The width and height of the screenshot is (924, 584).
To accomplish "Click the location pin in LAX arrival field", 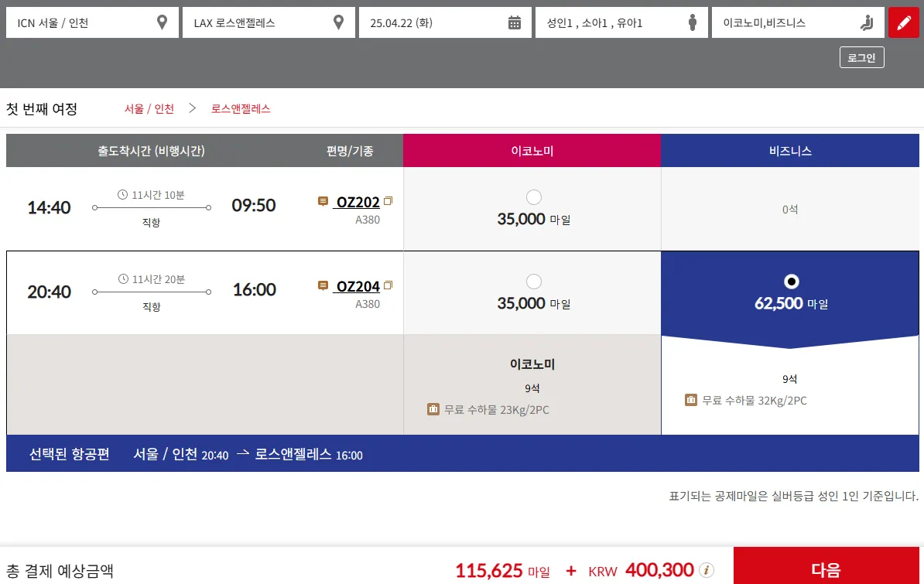I will pyautogui.click(x=338, y=22).
